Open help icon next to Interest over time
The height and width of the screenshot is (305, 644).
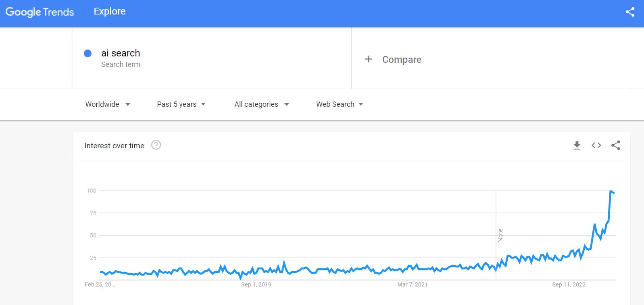(x=156, y=145)
